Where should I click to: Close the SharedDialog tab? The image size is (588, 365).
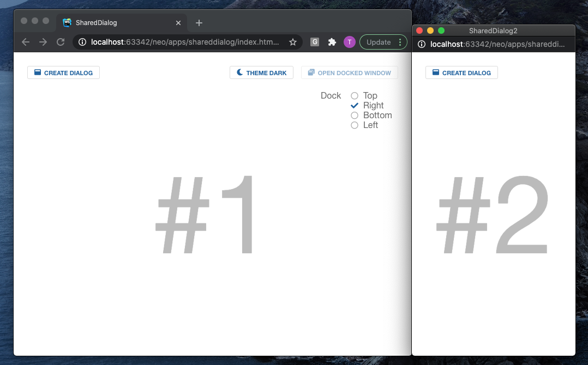pyautogui.click(x=178, y=23)
